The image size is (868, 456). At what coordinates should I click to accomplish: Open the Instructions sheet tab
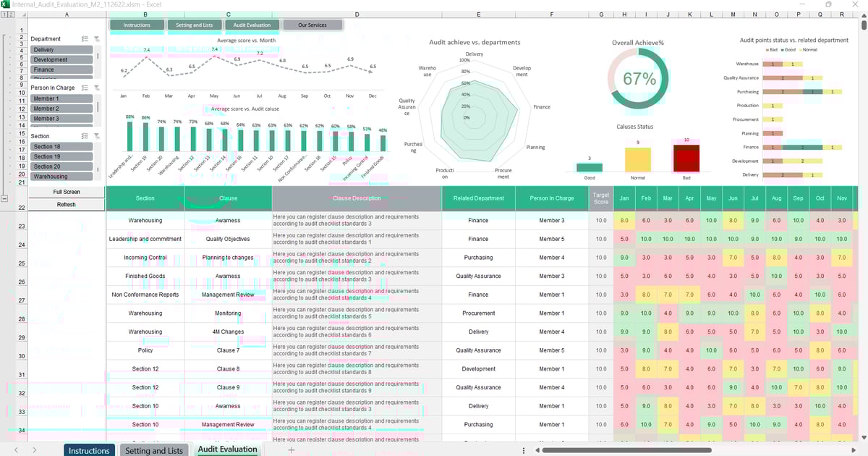pyautogui.click(x=89, y=449)
